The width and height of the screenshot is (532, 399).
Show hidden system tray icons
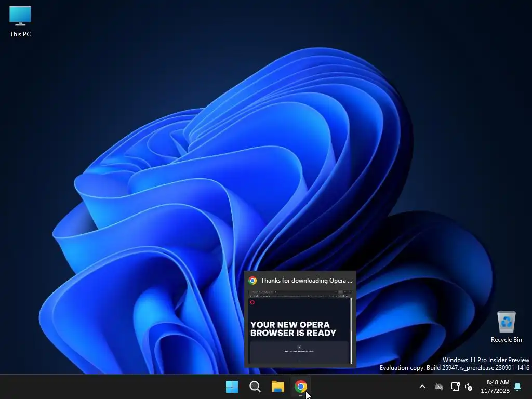tap(422, 387)
